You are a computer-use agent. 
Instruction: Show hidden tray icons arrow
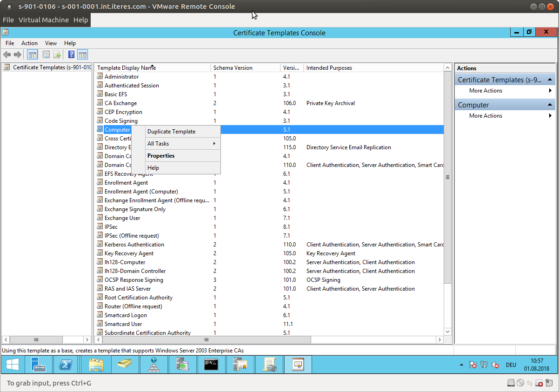pos(461,365)
